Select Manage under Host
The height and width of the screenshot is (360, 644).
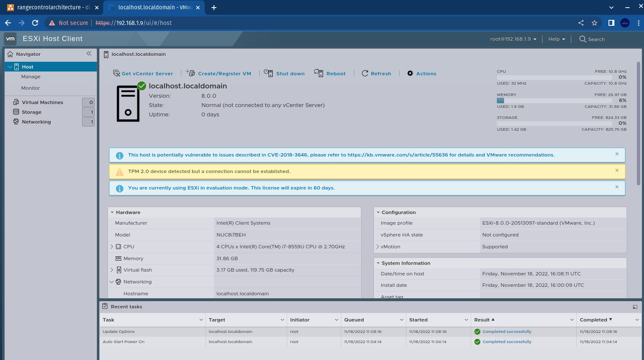[31, 77]
